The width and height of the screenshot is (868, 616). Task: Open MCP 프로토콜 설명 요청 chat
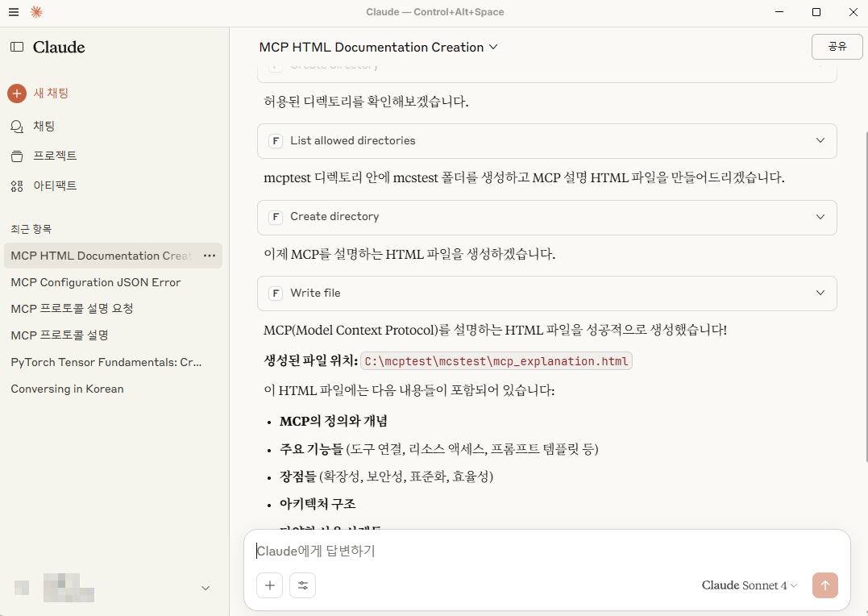click(72, 309)
